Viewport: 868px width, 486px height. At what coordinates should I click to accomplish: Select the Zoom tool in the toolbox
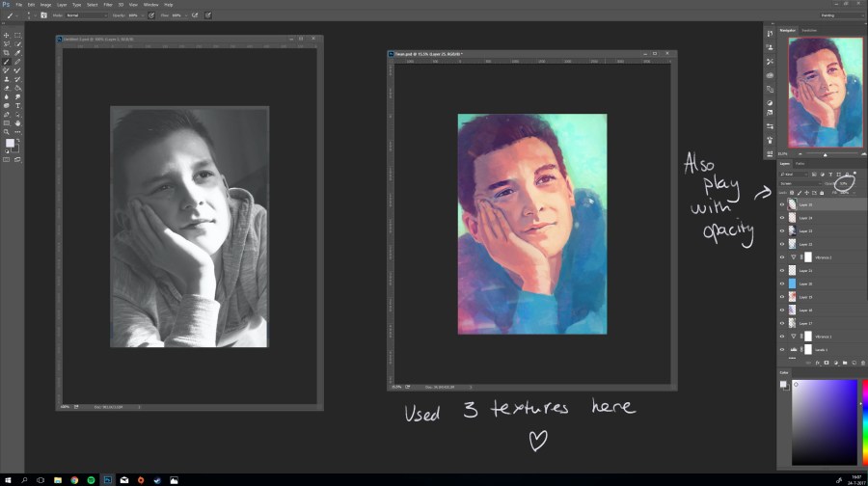[7, 132]
